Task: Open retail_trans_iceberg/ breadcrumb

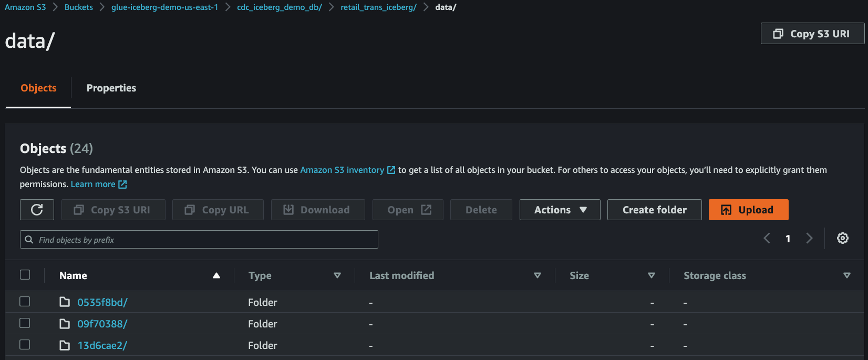Action: click(x=378, y=7)
